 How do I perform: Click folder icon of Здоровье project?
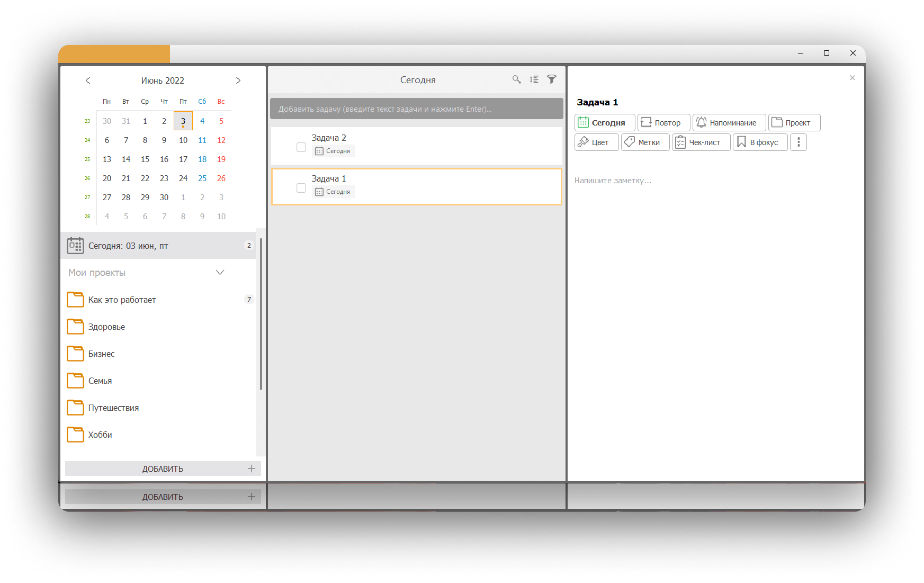pyautogui.click(x=75, y=327)
